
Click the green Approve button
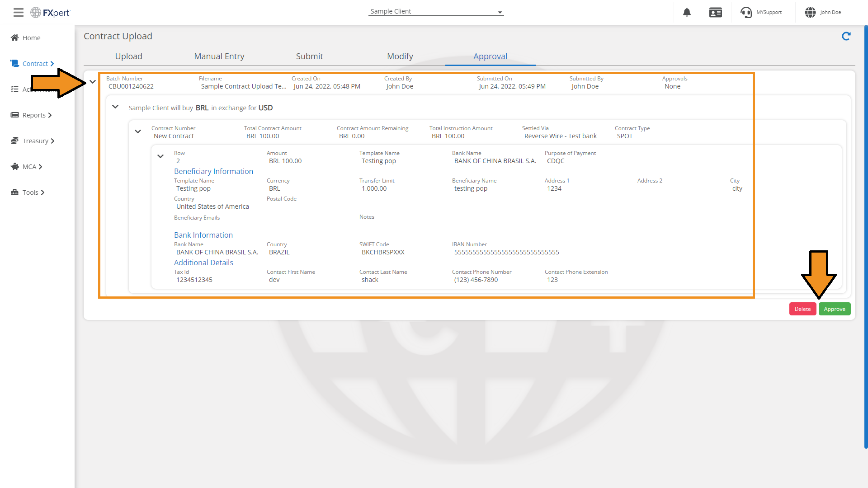pos(835,309)
